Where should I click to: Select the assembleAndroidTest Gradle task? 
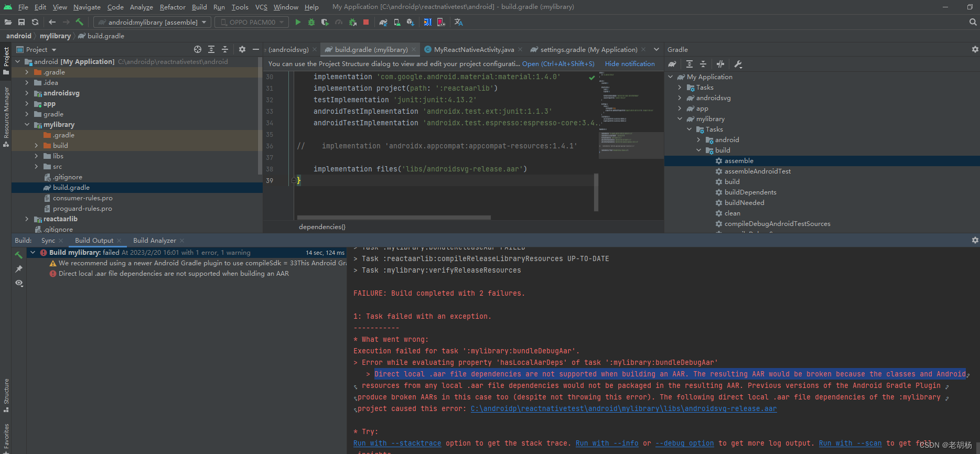coord(757,171)
